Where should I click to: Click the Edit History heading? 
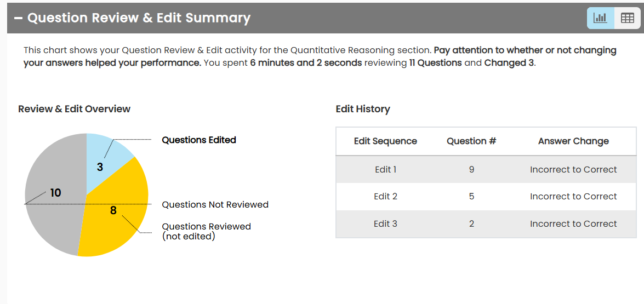[x=363, y=109]
